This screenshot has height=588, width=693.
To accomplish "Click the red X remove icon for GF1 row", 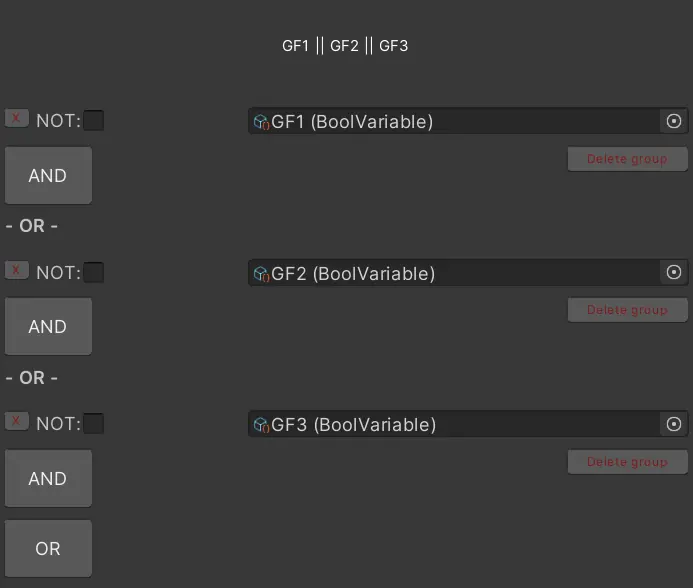I will [16, 119].
